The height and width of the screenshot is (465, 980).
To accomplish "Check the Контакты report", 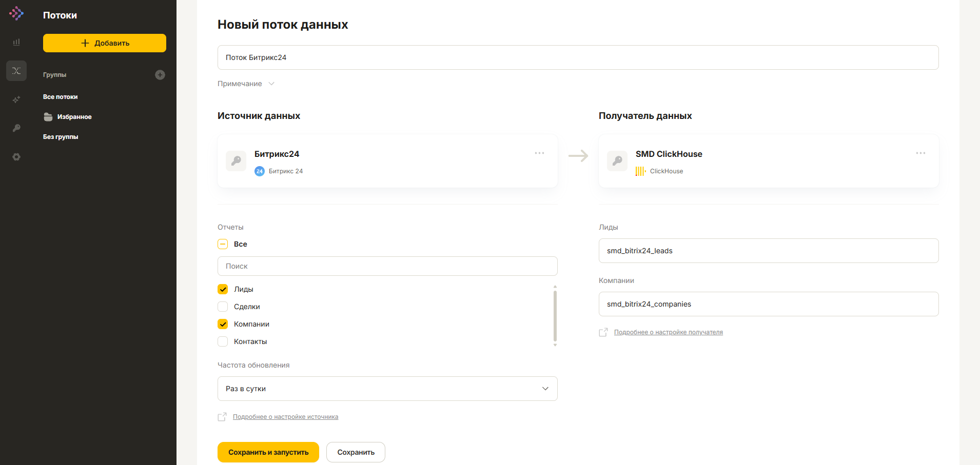I will (223, 341).
